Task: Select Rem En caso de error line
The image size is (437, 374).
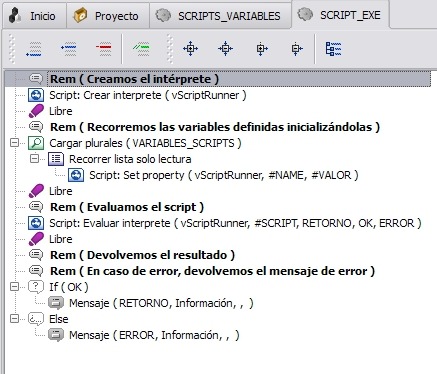Action: 212,271
